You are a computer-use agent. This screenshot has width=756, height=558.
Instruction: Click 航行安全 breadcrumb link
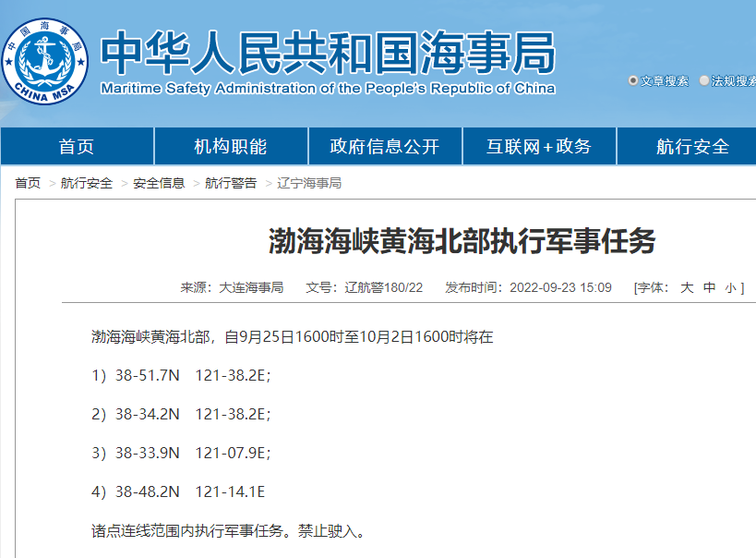pos(87,183)
